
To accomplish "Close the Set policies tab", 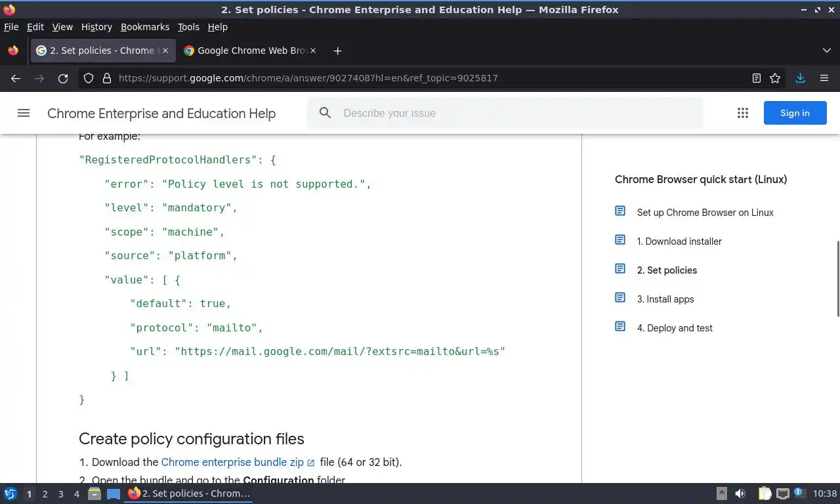I will [x=165, y=51].
